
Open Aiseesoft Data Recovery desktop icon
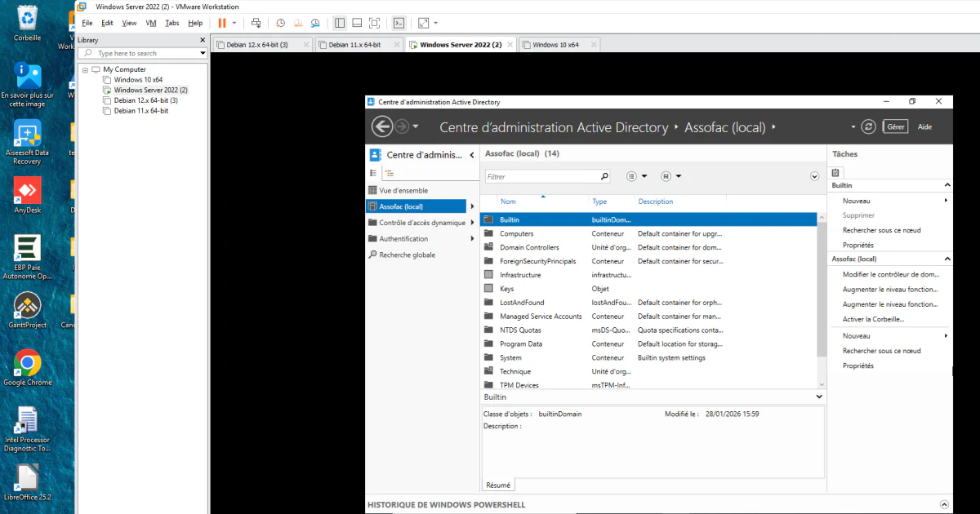tap(27, 142)
